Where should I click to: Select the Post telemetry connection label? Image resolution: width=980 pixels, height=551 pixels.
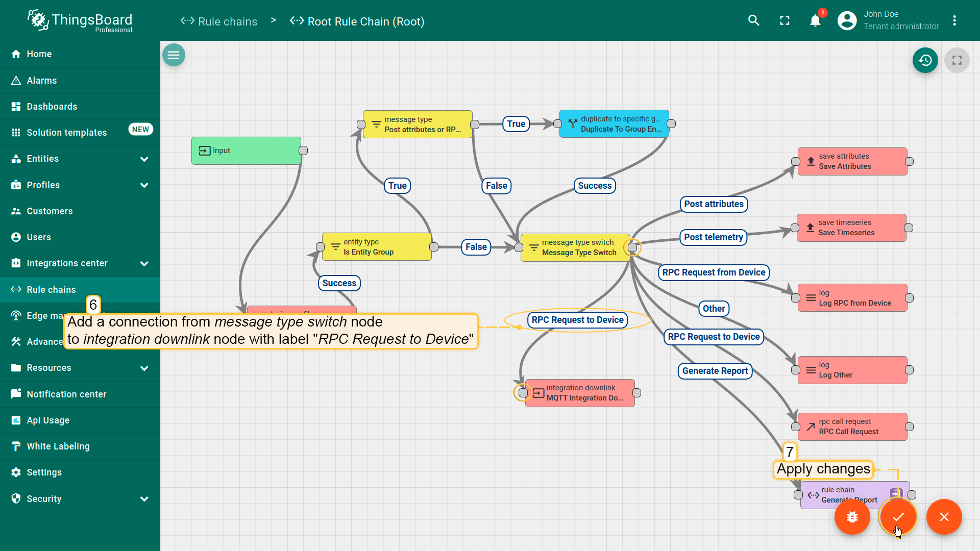click(x=713, y=237)
